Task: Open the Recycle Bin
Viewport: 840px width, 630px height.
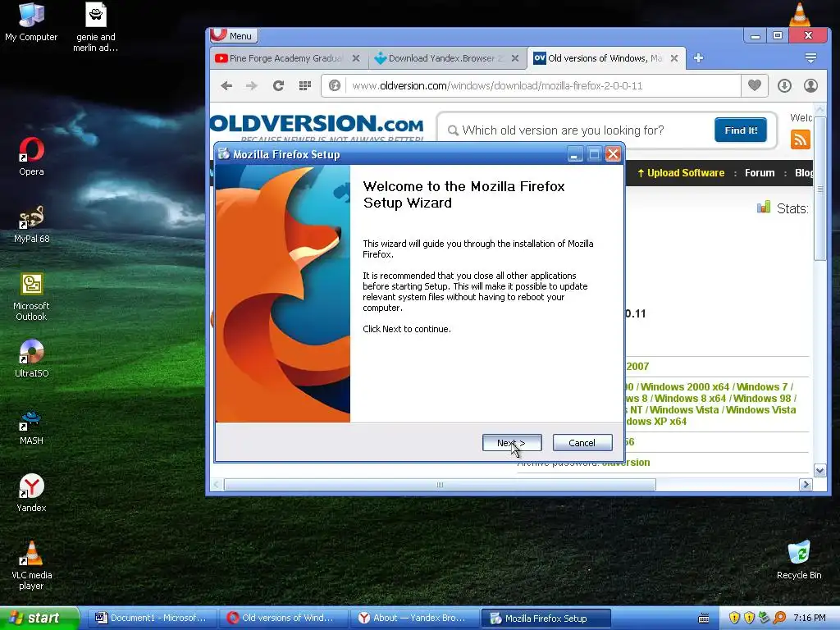Action: tap(799, 559)
